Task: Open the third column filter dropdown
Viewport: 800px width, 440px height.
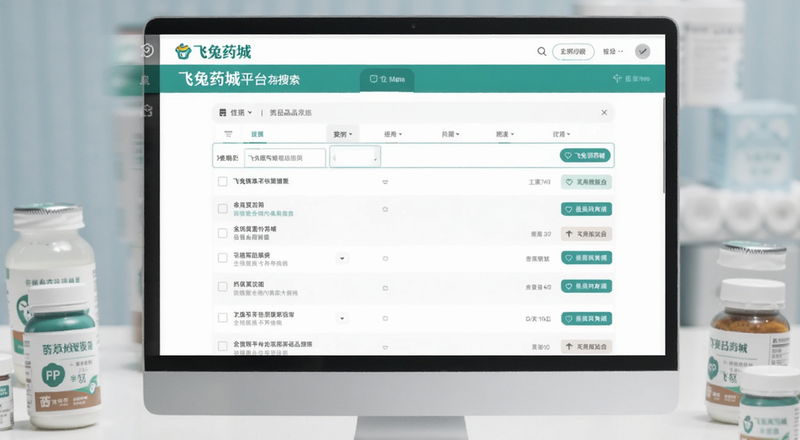Action: coord(450,134)
